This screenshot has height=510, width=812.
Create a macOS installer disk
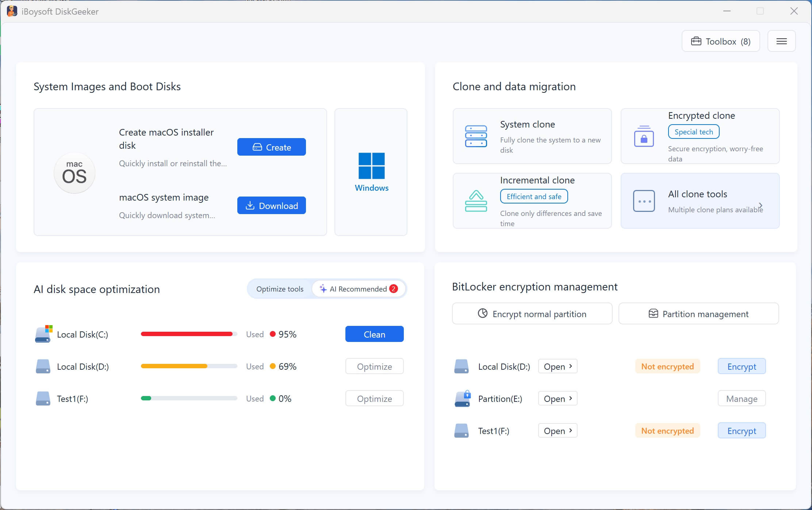click(x=271, y=147)
